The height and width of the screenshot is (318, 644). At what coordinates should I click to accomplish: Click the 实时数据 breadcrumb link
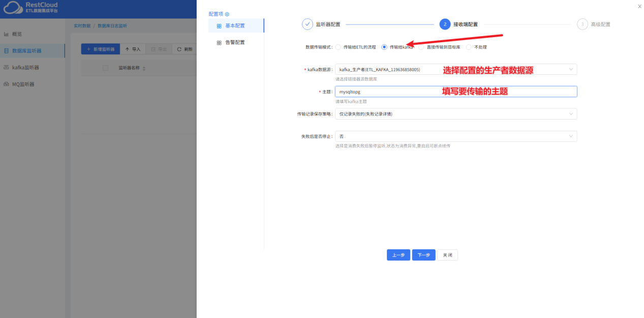point(82,25)
